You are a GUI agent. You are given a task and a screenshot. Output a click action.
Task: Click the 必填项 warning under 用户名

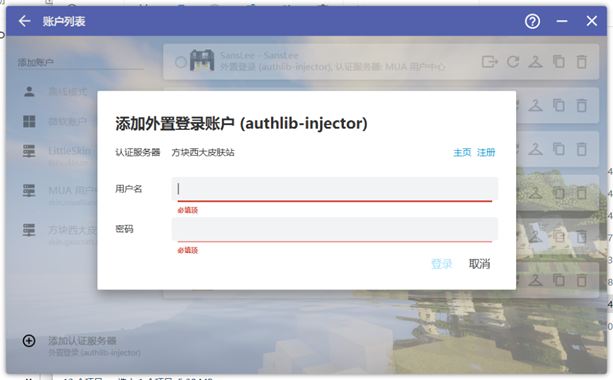[188, 210]
